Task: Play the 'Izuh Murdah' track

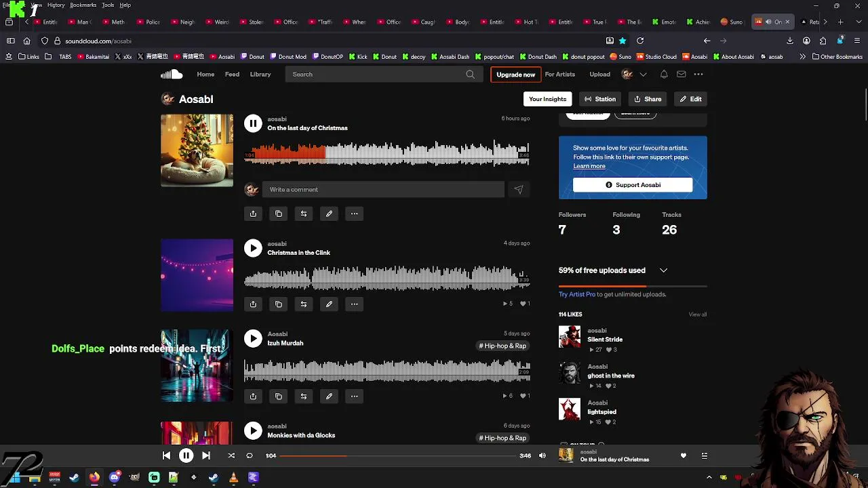Action: point(253,338)
